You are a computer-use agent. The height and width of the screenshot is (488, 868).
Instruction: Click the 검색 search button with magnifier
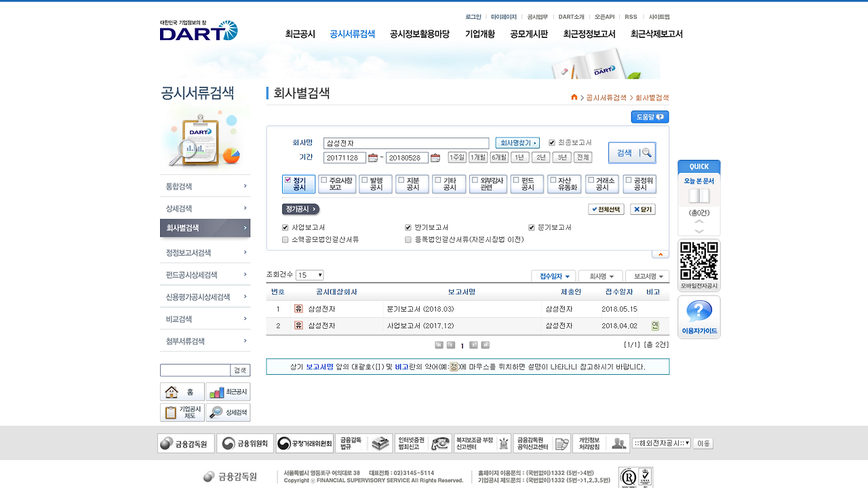632,152
